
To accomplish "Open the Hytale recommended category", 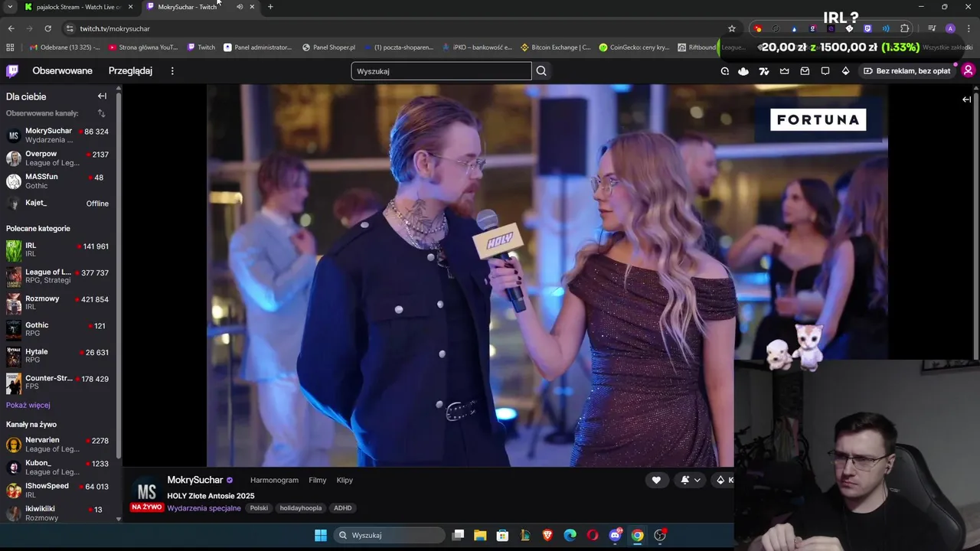I will (x=57, y=356).
